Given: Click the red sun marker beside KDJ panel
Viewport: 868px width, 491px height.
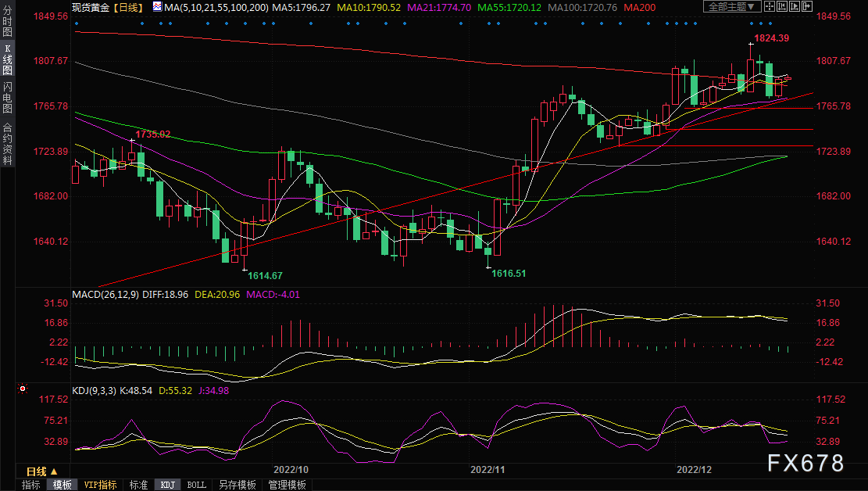Looking at the screenshot, I should (x=23, y=389).
